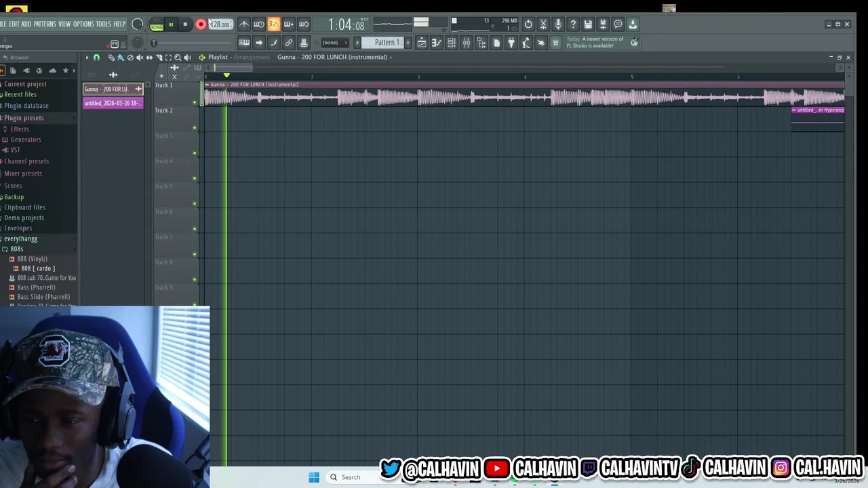Image resolution: width=868 pixels, height=488 pixels.
Task: Click the main volume knob
Action: pos(138,24)
